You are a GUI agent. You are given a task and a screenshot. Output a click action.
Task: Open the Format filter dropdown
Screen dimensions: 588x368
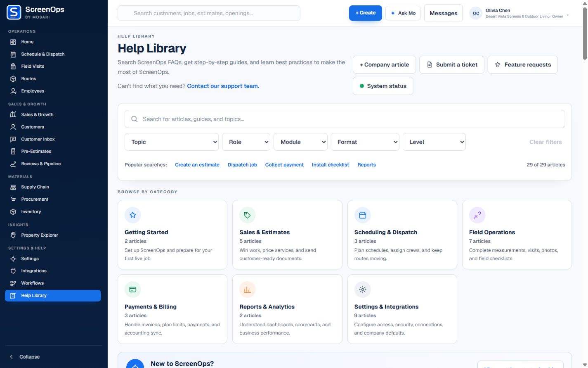click(365, 142)
